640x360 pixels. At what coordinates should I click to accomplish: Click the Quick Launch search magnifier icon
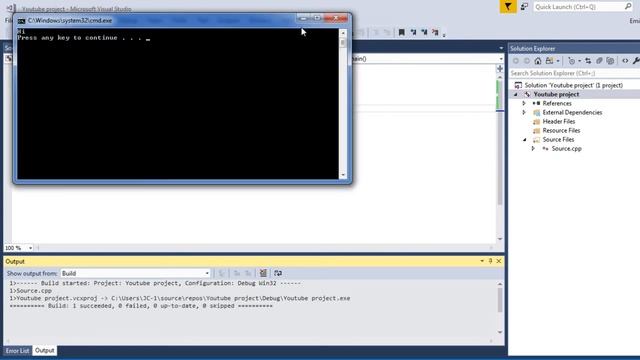[x=628, y=7]
